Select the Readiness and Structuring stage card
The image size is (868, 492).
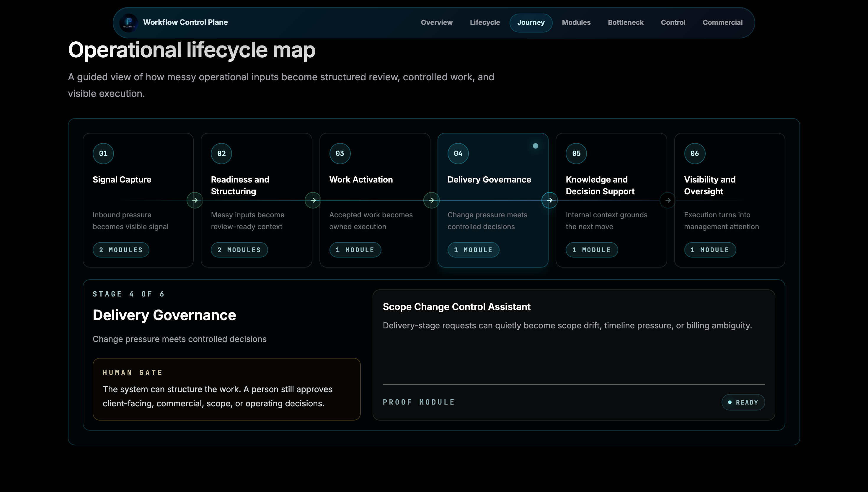click(x=256, y=200)
